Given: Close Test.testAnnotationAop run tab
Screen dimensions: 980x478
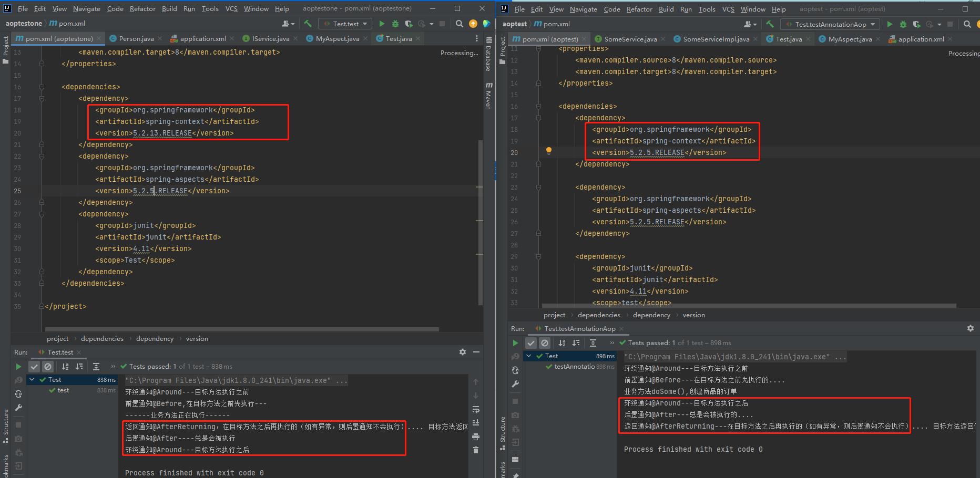Looking at the screenshot, I should point(621,328).
